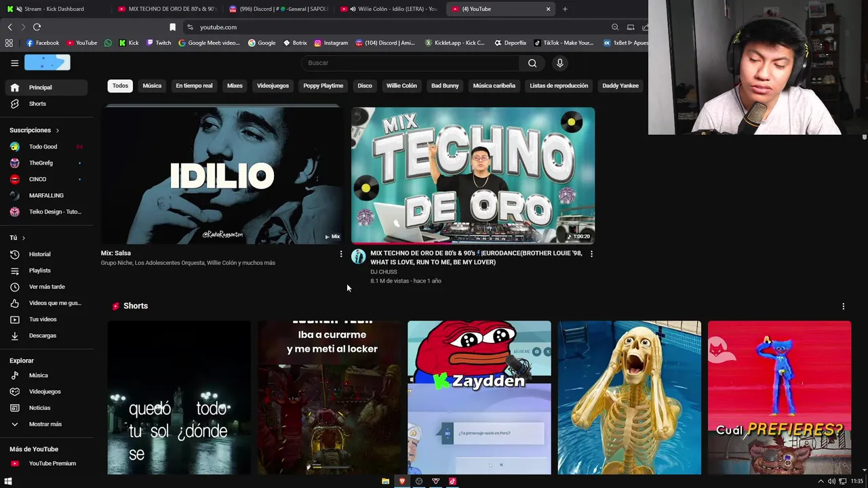The height and width of the screenshot is (488, 868).
Task: Open File Explorer from taskbar
Action: (x=385, y=481)
